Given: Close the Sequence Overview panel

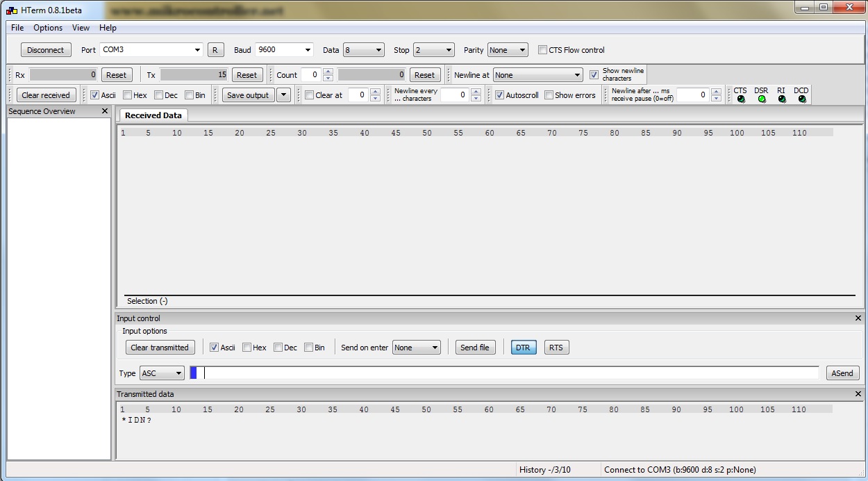Looking at the screenshot, I should tap(105, 111).
